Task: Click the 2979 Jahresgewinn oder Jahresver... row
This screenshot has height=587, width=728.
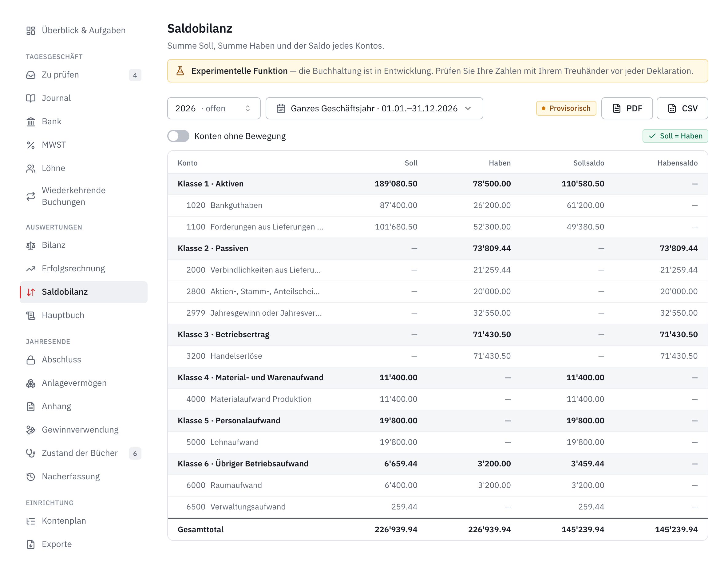Action: pos(438,313)
